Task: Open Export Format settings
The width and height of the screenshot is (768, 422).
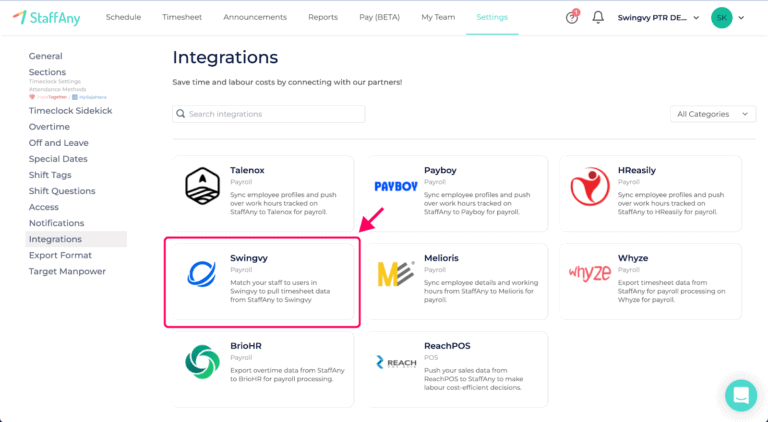Action: [x=60, y=255]
